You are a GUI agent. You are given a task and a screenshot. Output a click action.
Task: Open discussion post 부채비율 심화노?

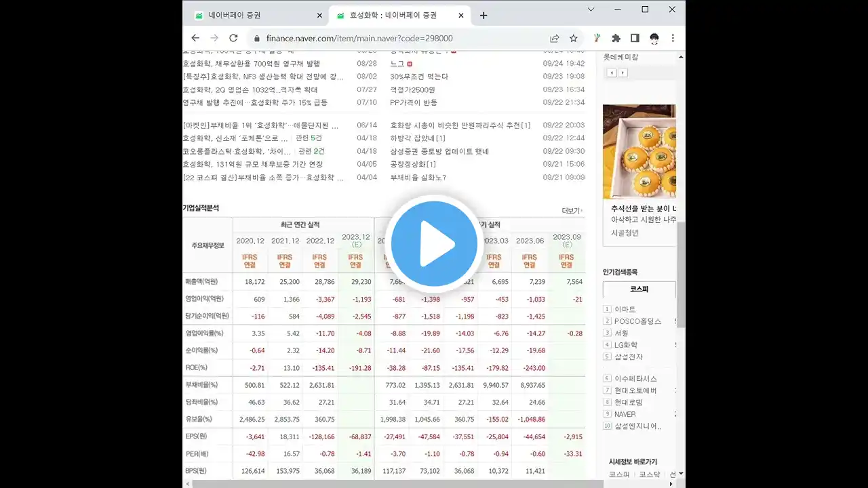click(418, 178)
